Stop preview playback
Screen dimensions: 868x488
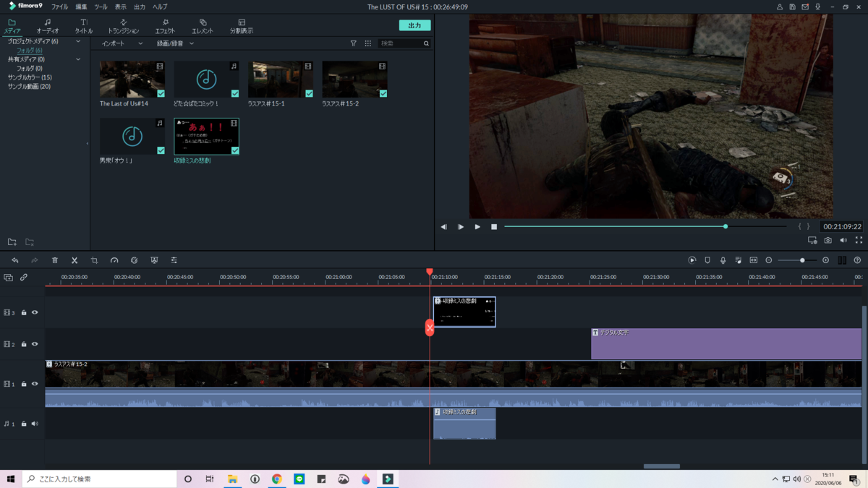[494, 227]
